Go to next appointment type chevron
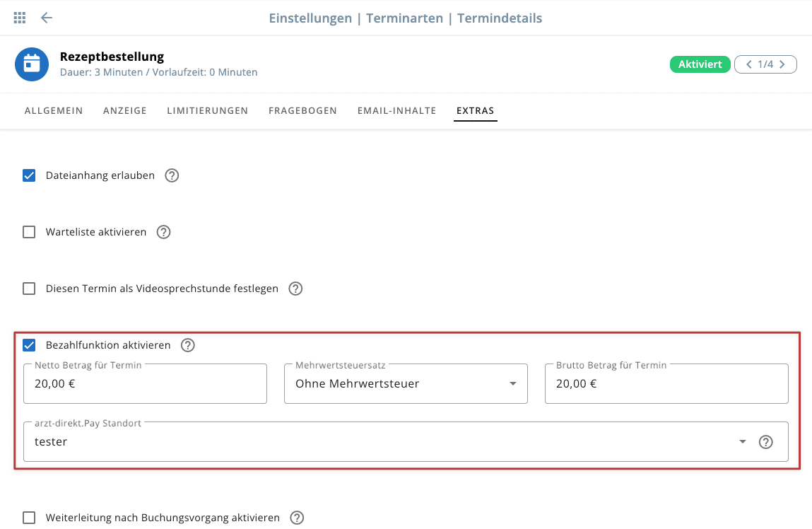This screenshot has width=812, height=529. click(782, 64)
